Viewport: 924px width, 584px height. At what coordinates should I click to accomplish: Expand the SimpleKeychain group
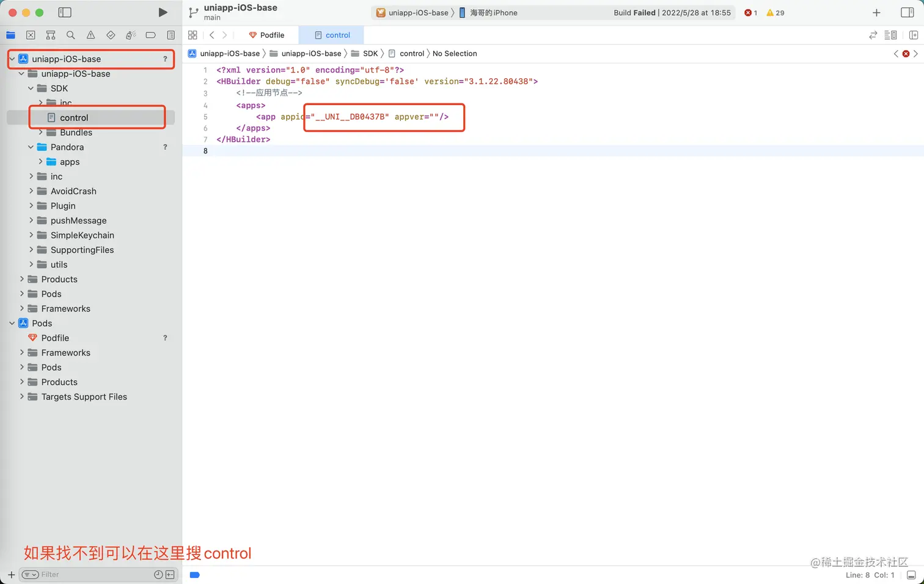pos(31,235)
